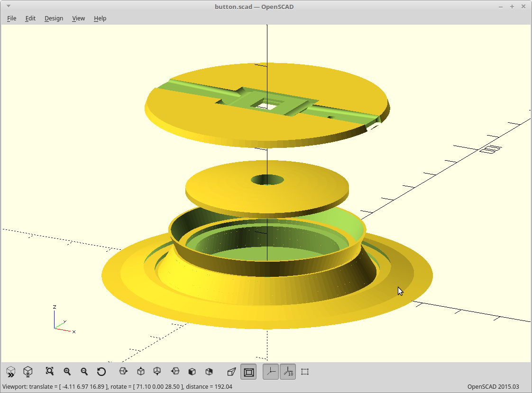
Task: Switch to the Right view icon
Action: pyautogui.click(x=123, y=372)
